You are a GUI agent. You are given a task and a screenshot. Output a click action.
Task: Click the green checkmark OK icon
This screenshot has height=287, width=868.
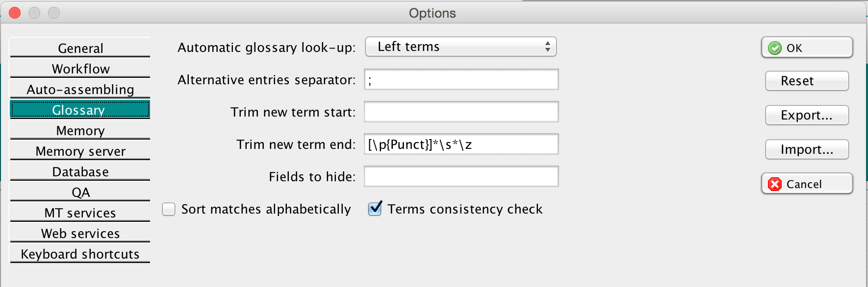coord(775,48)
